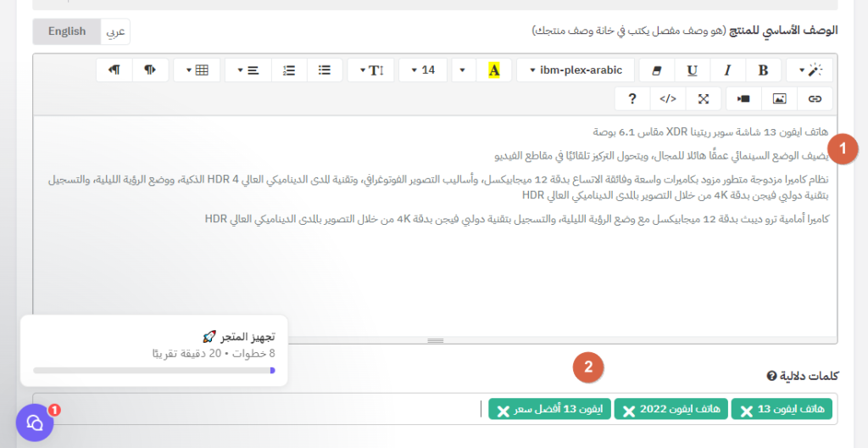Toggle underline formatting button
Image resolution: width=868 pixels, height=448 pixels.
692,70
